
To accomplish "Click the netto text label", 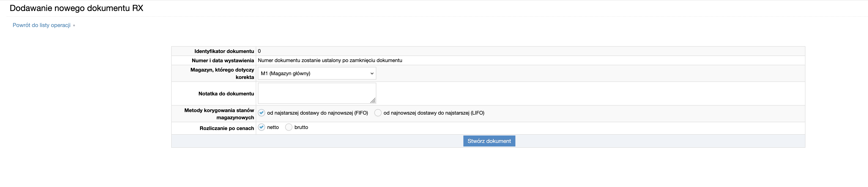I will tap(273, 127).
